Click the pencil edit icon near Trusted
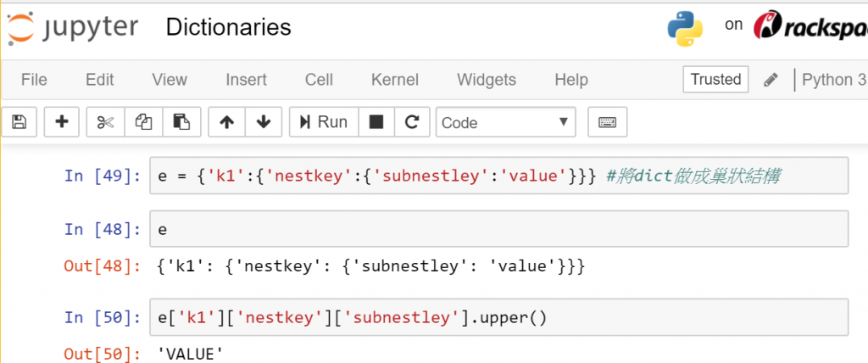The width and height of the screenshot is (868, 363). pyautogui.click(x=771, y=80)
